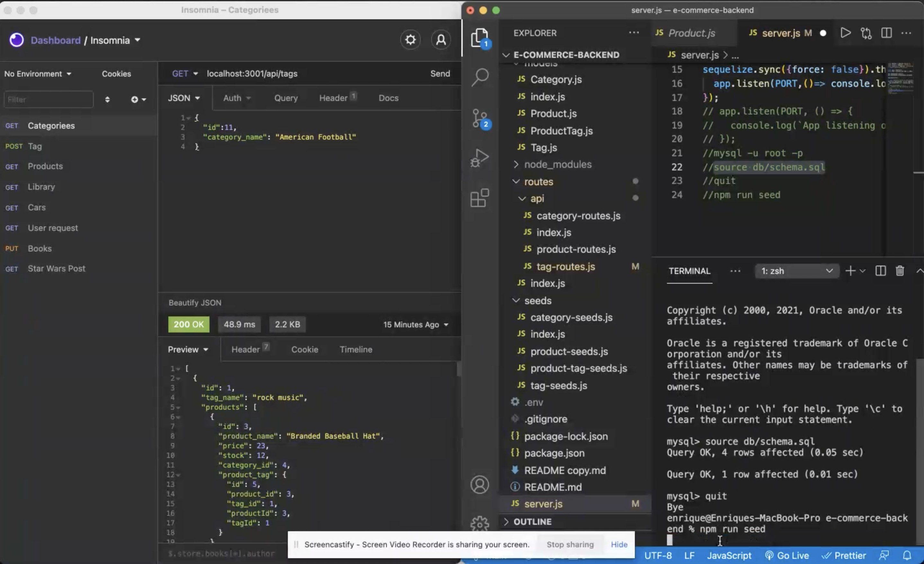The image size is (924, 564).
Task: Click the Beautify JSON button
Action: point(194,303)
